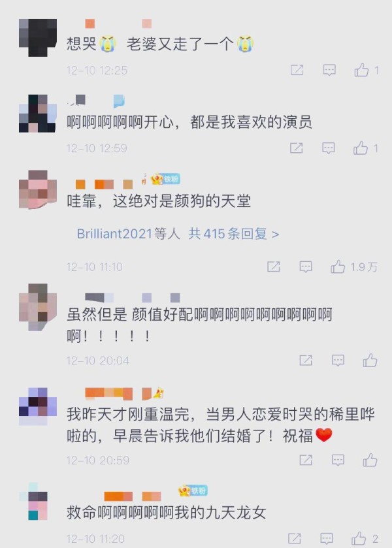Open avatar of the '想哭' commenter
392x548 pixels.
coord(38,38)
